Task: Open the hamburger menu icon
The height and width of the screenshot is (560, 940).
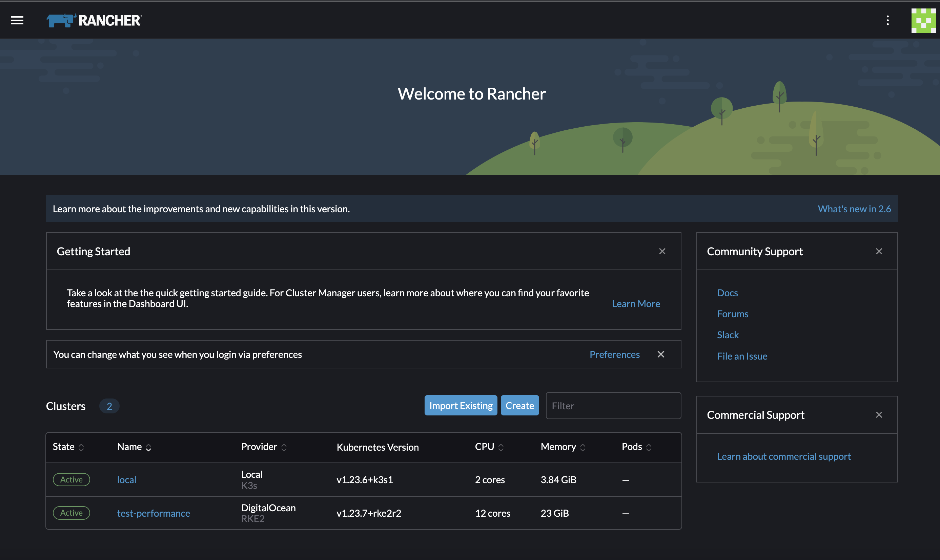Action: click(x=17, y=20)
